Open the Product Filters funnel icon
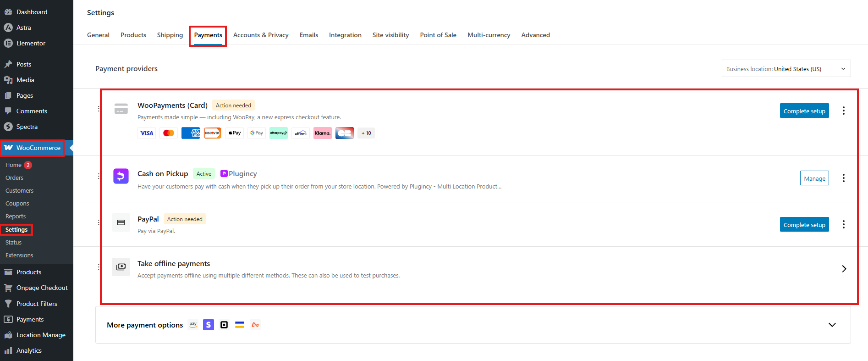Image resolution: width=868 pixels, height=361 pixels. pos(8,304)
